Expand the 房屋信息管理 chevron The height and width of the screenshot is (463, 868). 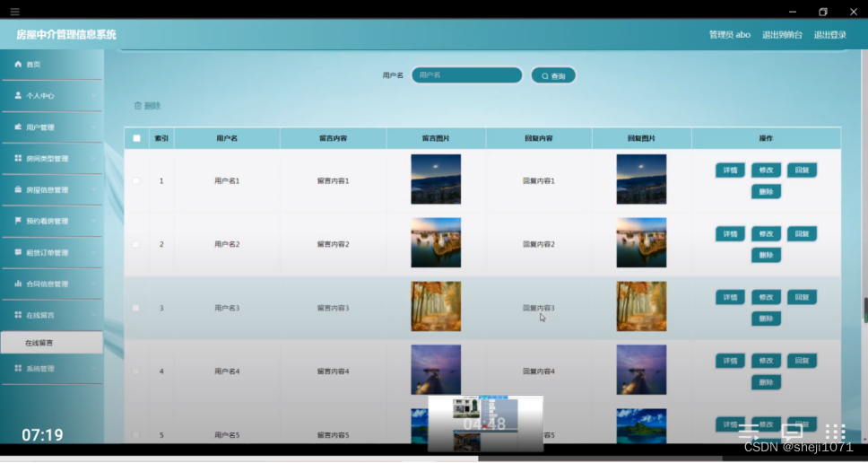point(93,190)
